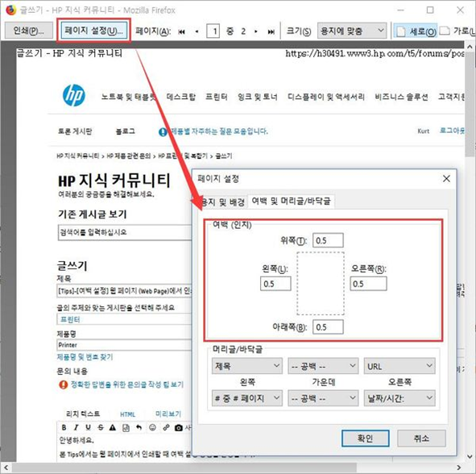Click the Bold icon in editor
The width and height of the screenshot is (476, 474).
click(64, 427)
